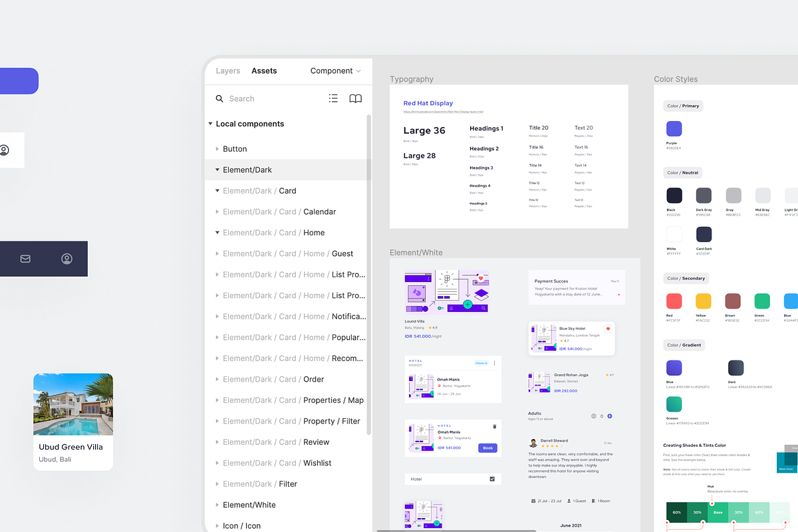Select the Card / Home / Notifica... row
This screenshot has width=798, height=532.
[289, 317]
